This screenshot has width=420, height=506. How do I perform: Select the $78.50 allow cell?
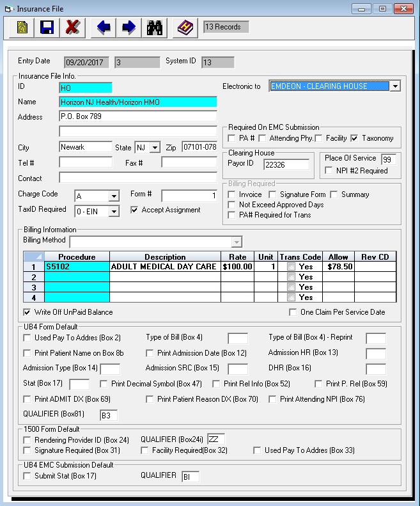(338, 267)
